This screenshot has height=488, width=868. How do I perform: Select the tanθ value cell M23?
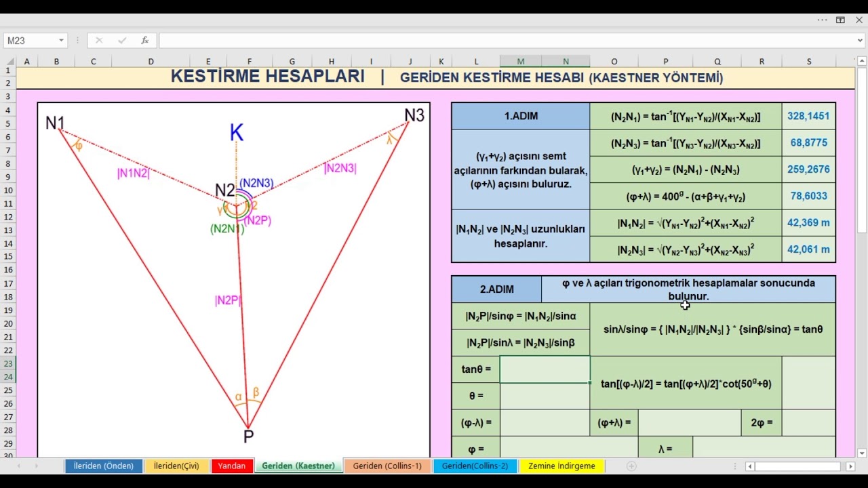pyautogui.click(x=545, y=369)
